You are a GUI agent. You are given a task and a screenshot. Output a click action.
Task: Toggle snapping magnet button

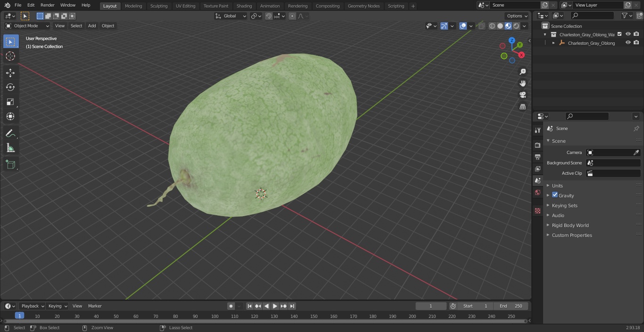click(269, 16)
